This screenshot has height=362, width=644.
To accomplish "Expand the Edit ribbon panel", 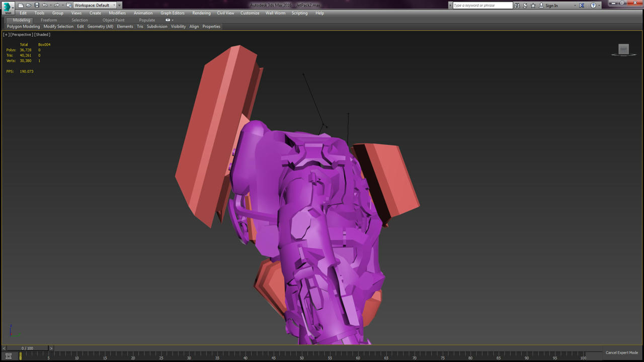I will click(80, 27).
